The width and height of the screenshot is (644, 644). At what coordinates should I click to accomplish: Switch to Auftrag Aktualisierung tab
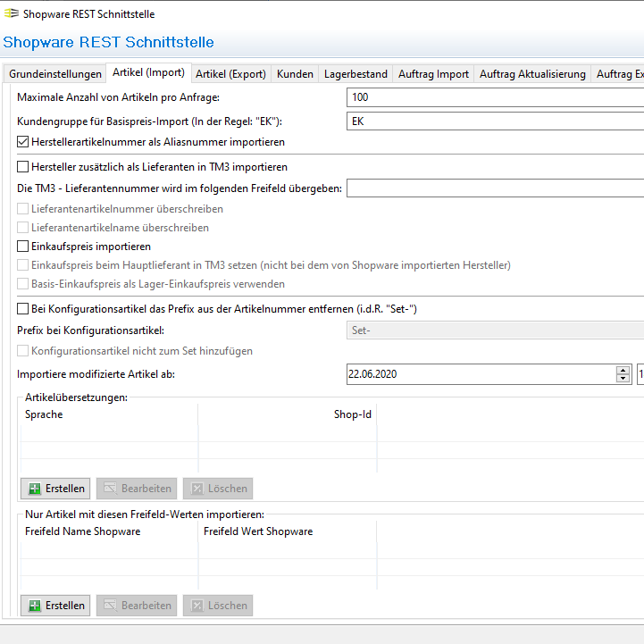532,74
